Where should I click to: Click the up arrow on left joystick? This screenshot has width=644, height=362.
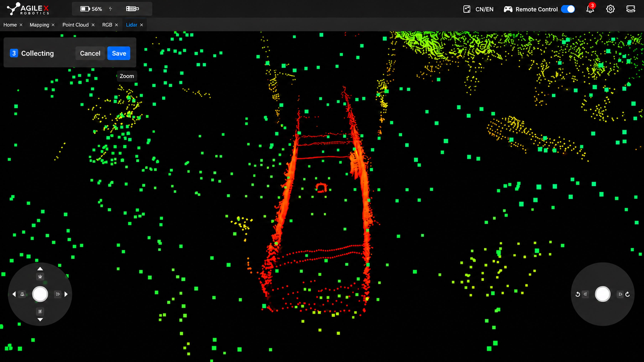pos(40,269)
